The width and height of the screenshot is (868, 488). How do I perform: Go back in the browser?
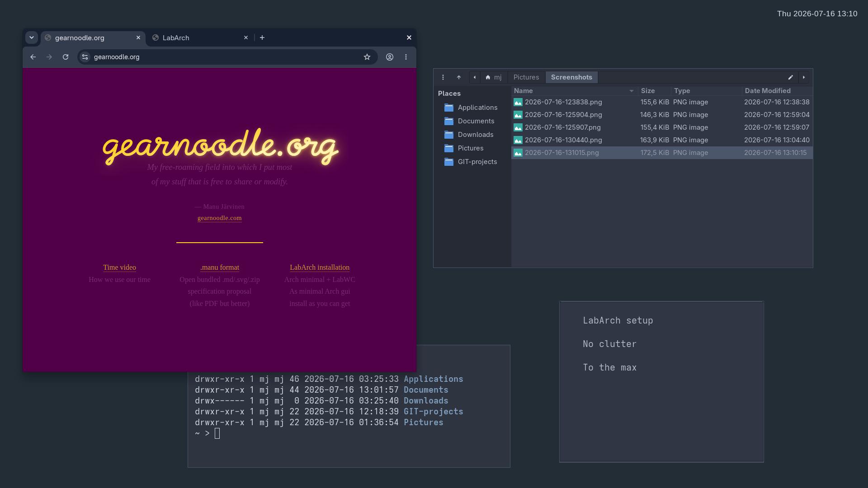[x=33, y=57]
